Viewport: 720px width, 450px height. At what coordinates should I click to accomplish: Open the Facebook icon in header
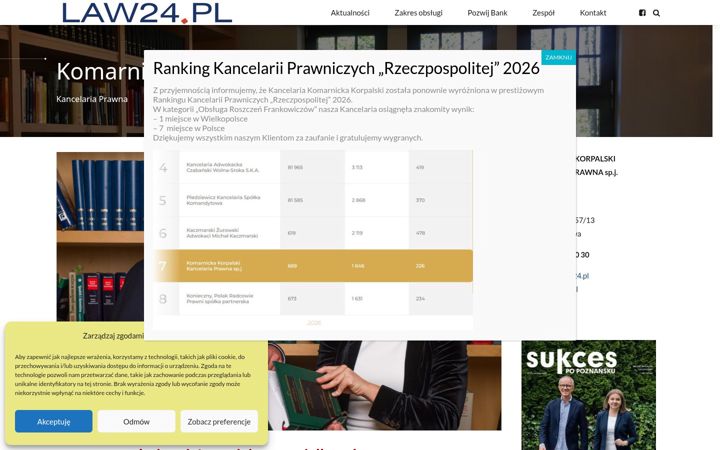point(642,13)
